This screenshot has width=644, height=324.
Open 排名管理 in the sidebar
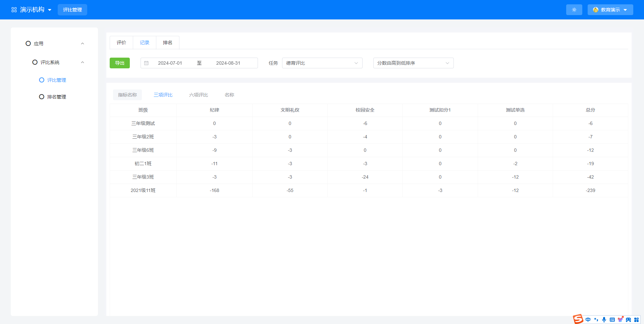(x=57, y=97)
